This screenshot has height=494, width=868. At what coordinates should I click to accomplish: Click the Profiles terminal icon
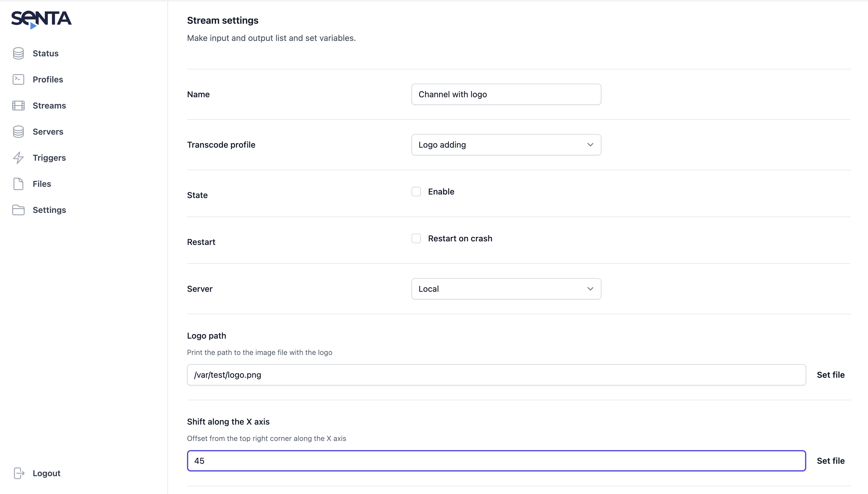click(18, 79)
